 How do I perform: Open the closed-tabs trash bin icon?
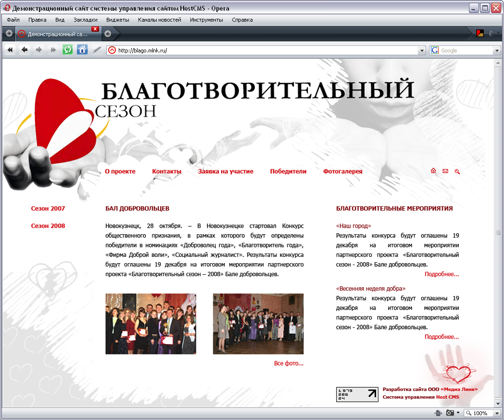point(491,34)
